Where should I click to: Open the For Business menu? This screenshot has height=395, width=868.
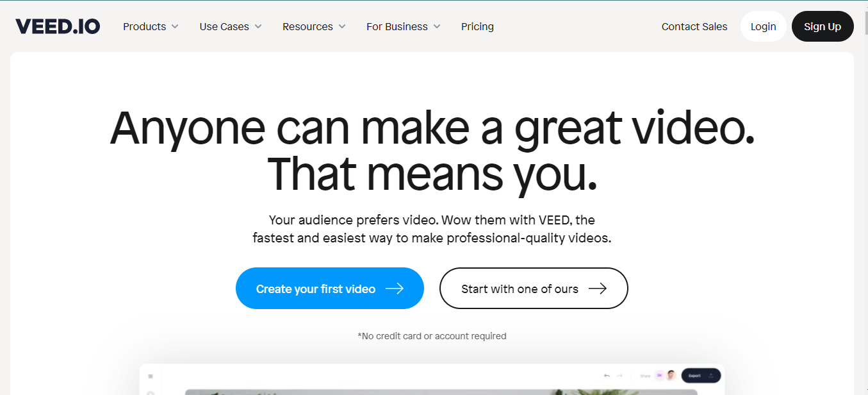(404, 26)
